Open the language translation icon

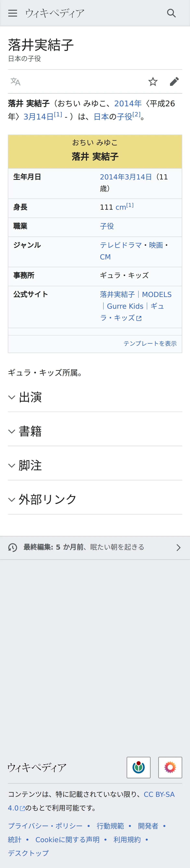15,82
